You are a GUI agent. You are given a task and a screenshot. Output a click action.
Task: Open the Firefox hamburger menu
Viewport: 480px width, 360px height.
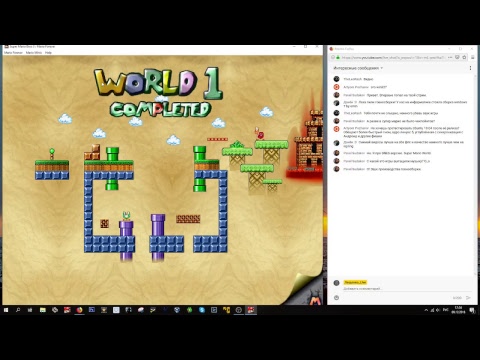pyautogui.click(x=473, y=57)
